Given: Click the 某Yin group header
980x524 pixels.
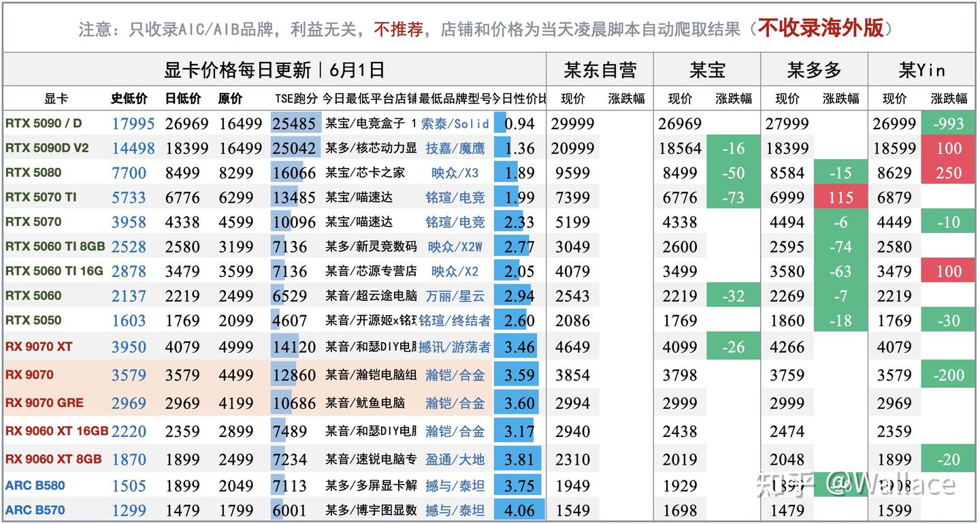Looking at the screenshot, I should click(x=921, y=69).
